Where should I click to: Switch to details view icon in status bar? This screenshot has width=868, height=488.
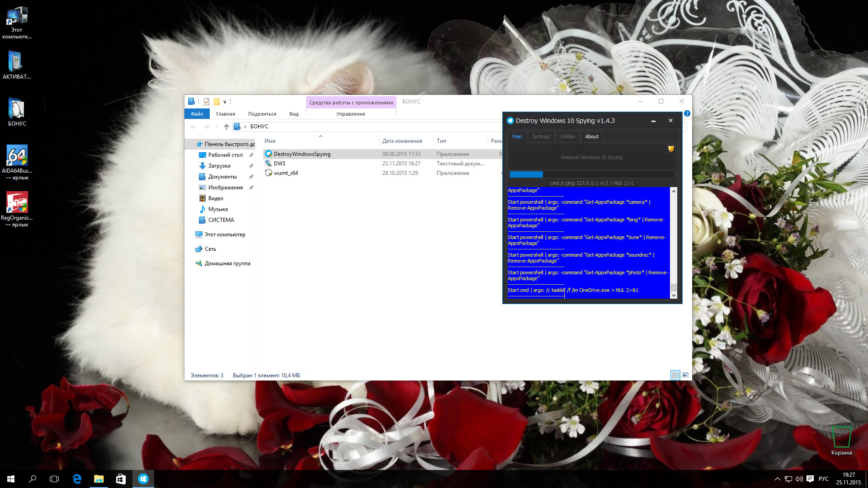click(675, 375)
